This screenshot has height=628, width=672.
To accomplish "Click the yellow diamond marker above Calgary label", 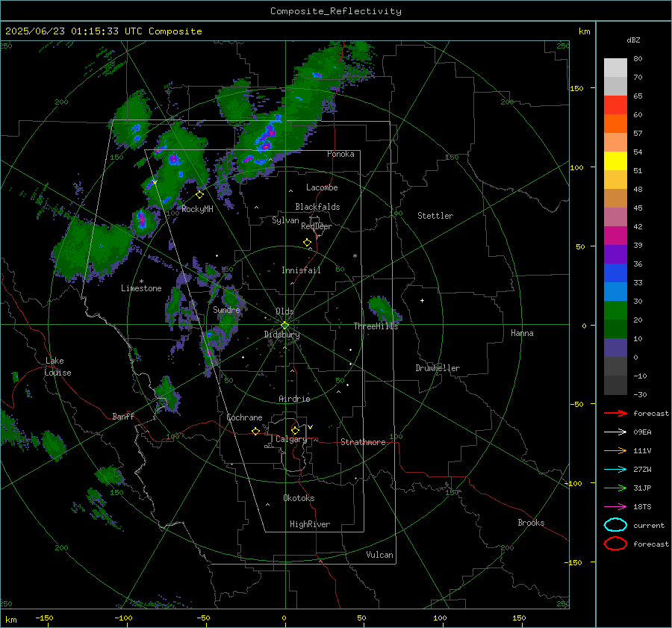I will click(295, 430).
